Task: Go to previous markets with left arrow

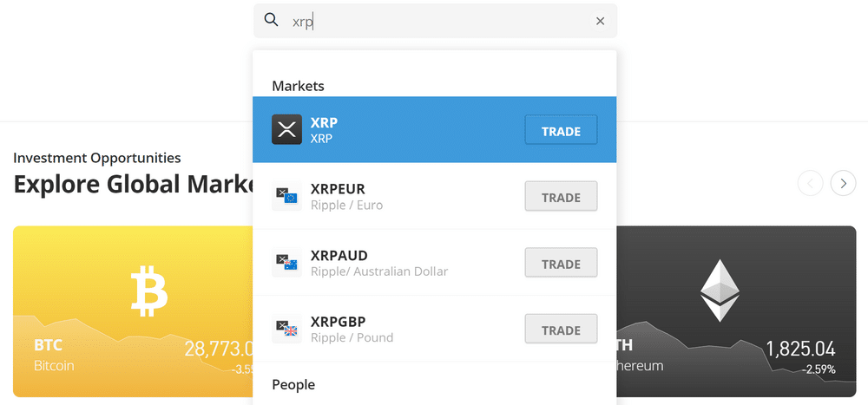Action: pos(811,183)
